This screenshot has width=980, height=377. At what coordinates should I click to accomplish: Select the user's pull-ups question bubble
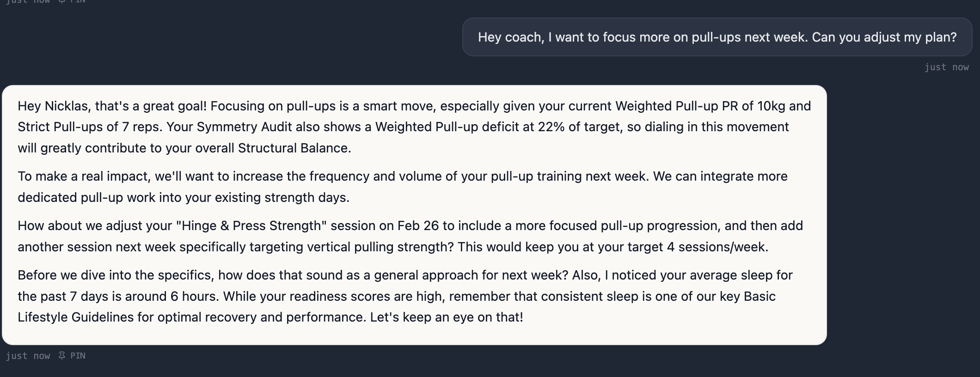tap(717, 37)
